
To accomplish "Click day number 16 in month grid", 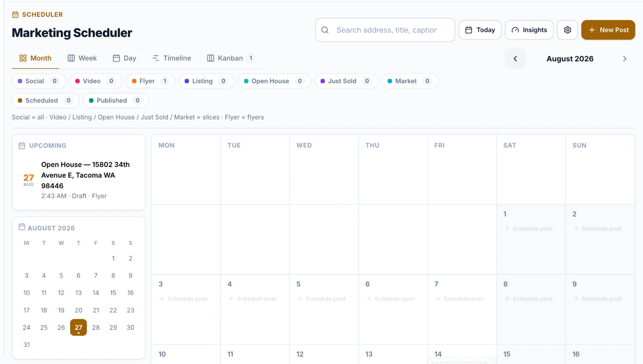I will coord(576,354).
